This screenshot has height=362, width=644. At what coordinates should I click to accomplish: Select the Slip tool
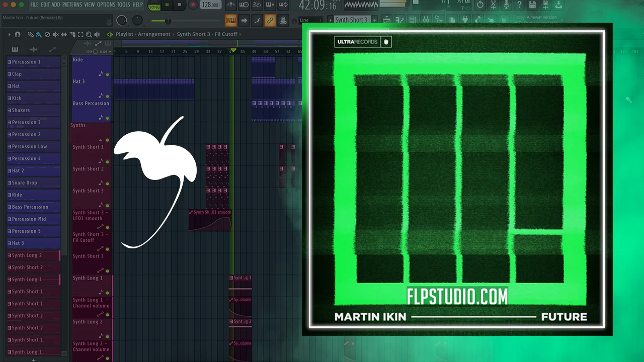(x=64, y=34)
